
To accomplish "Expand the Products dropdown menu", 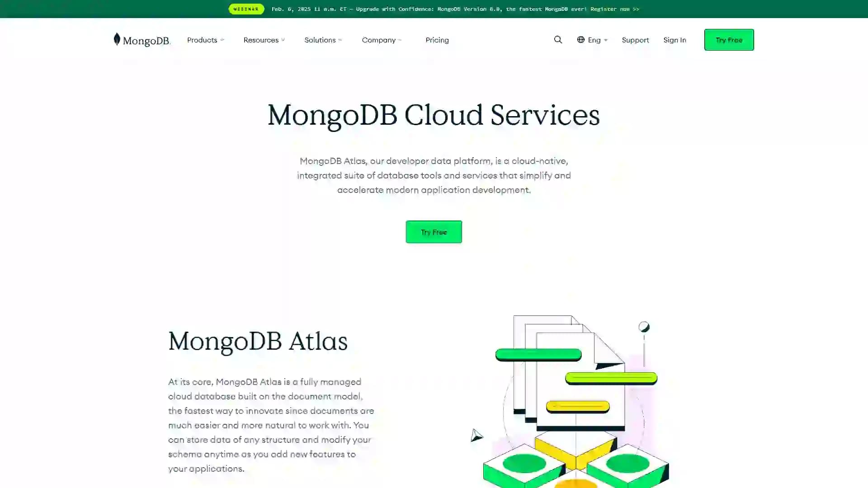I will 205,39.
